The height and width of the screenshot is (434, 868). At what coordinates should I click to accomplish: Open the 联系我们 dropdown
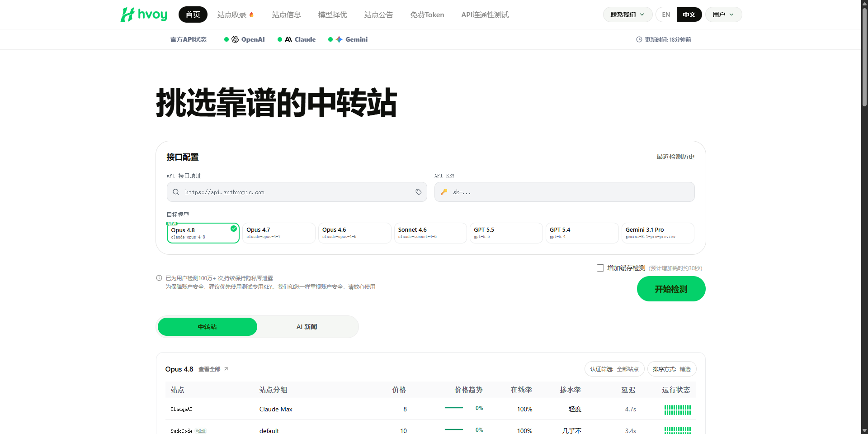click(627, 14)
